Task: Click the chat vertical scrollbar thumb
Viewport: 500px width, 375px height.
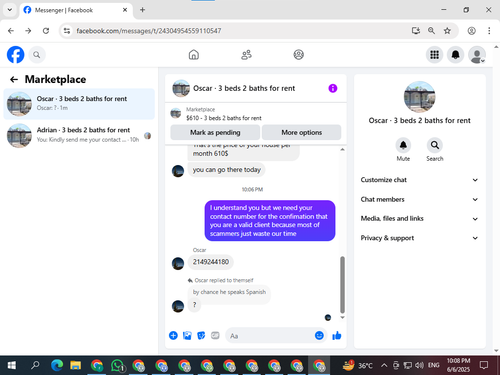Action: (x=342, y=284)
